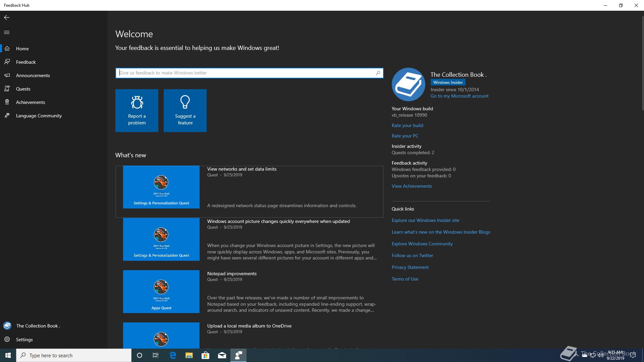Click Go to my Microsoft account link
The image size is (644, 362).
[x=459, y=96]
